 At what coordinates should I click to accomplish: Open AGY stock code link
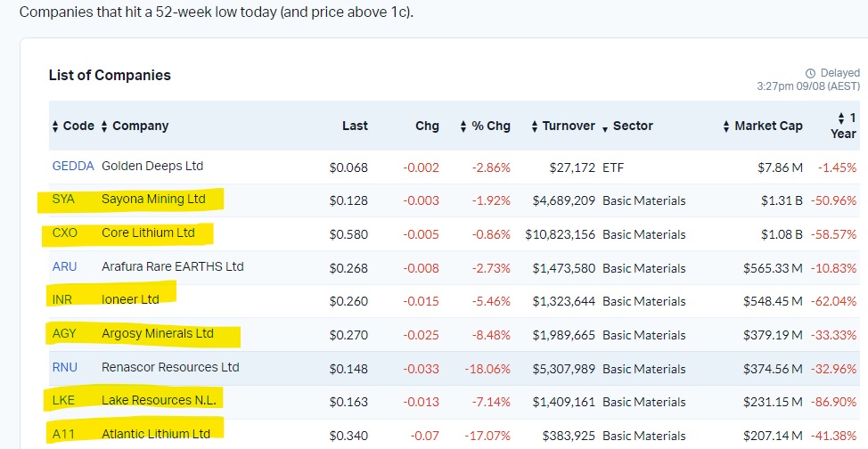click(x=64, y=333)
